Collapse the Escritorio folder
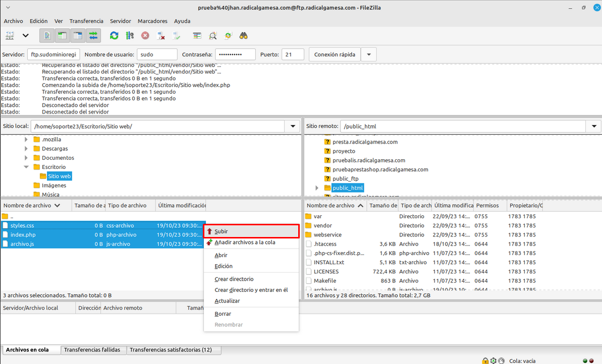Image resolution: width=602 pixels, height=364 pixels. pyautogui.click(x=26, y=167)
